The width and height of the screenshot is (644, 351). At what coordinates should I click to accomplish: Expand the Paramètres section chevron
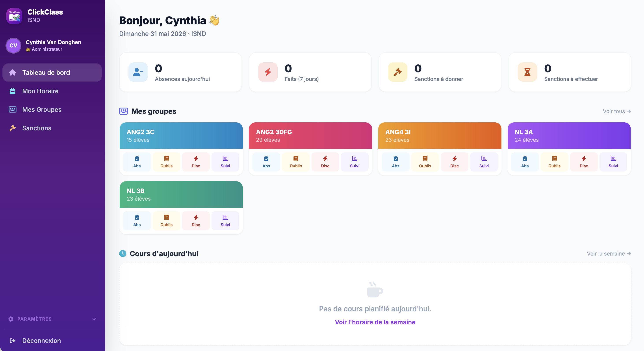94,319
